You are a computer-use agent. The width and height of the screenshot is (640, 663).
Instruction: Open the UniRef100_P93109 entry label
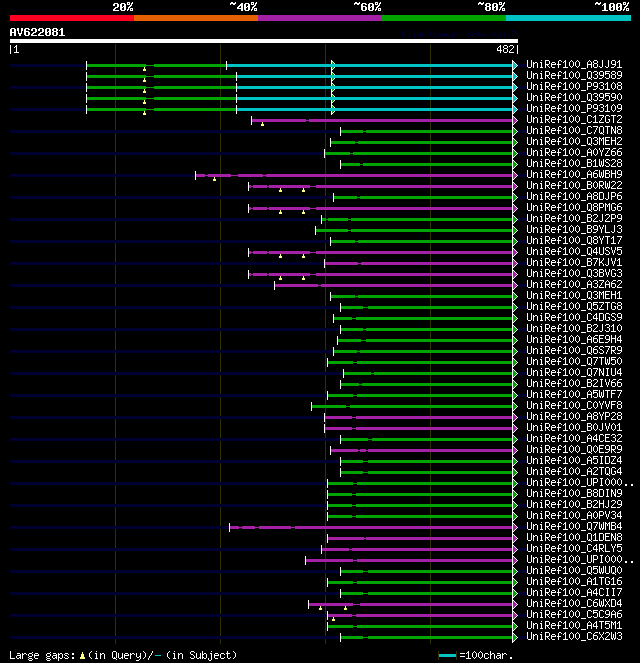(574, 109)
